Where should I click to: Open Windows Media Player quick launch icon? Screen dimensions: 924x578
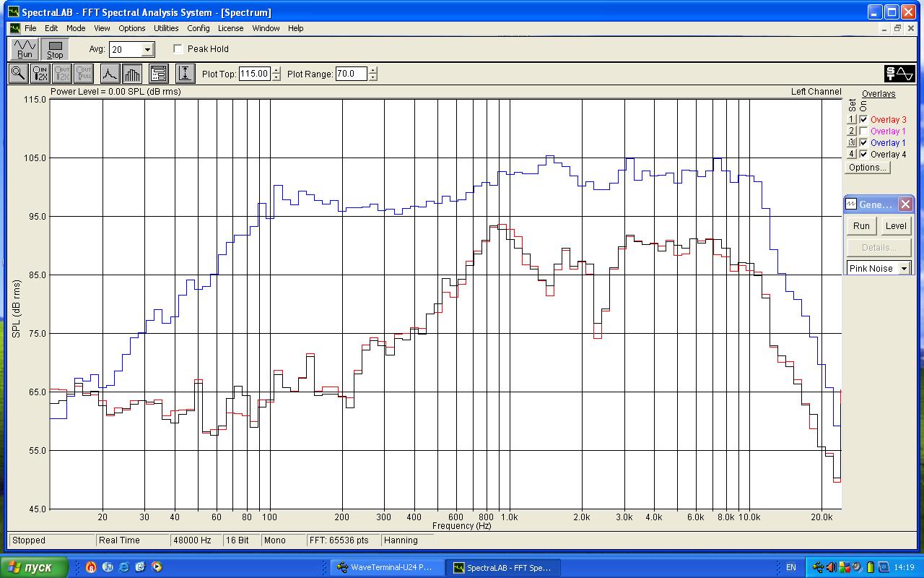click(x=157, y=567)
